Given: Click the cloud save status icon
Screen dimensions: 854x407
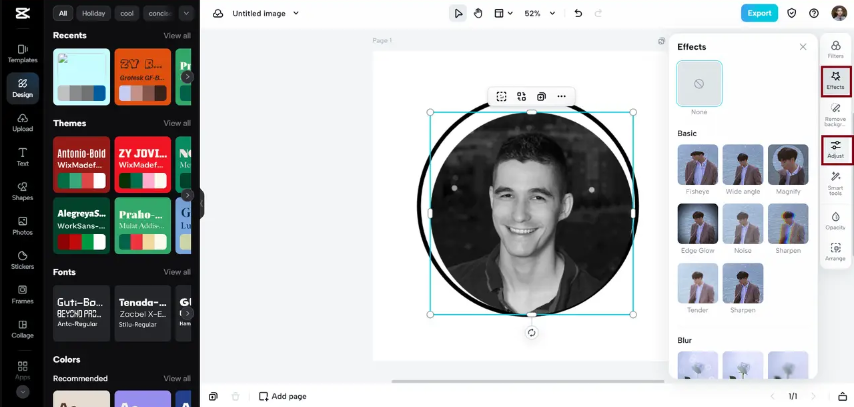Looking at the screenshot, I should point(218,14).
